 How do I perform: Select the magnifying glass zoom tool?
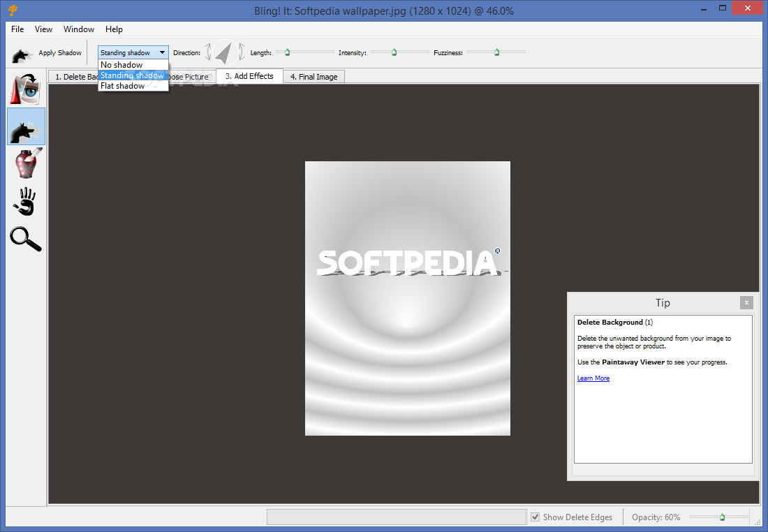coord(25,239)
